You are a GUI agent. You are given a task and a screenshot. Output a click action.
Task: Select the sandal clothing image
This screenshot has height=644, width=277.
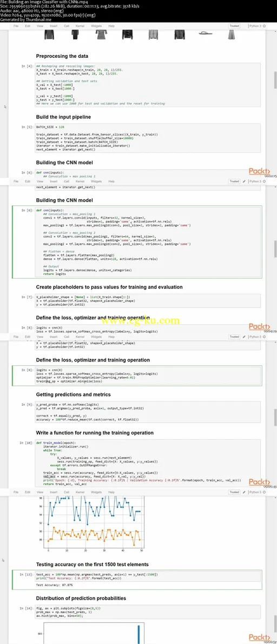[x=205, y=33]
